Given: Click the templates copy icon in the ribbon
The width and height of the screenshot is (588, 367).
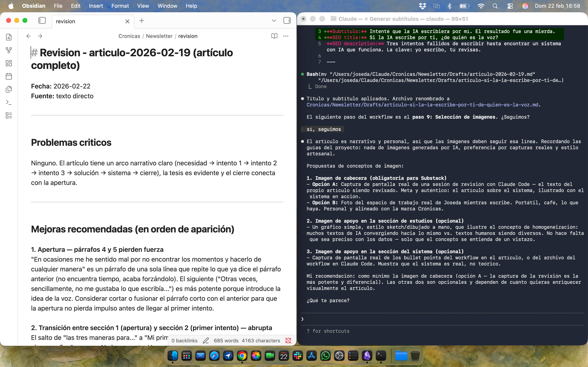Looking at the screenshot, I should pos(9,89).
